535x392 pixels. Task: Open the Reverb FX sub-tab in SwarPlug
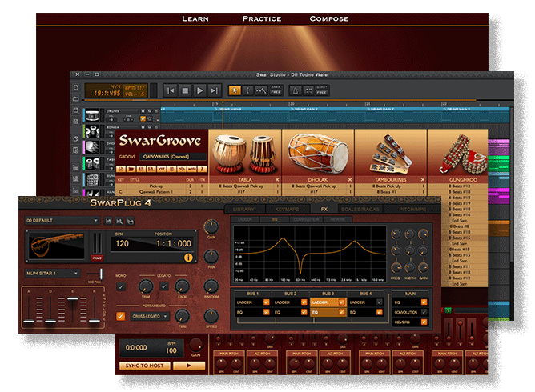(x=337, y=219)
